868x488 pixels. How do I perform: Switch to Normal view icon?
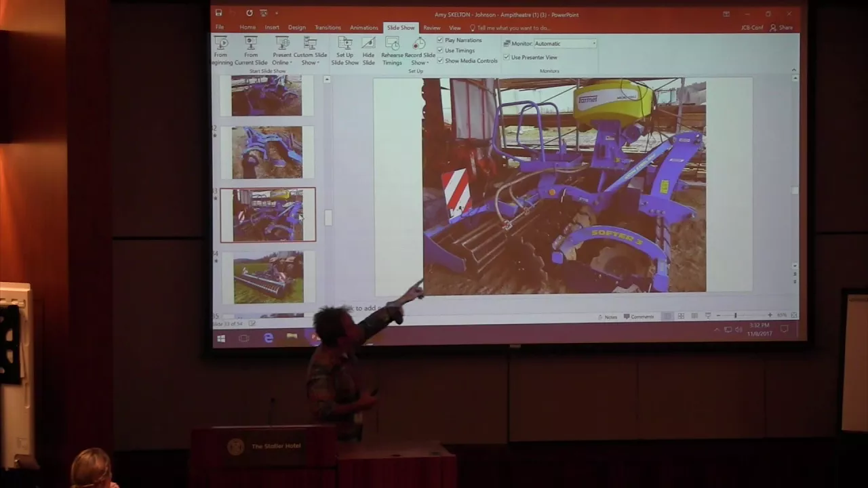click(x=668, y=316)
